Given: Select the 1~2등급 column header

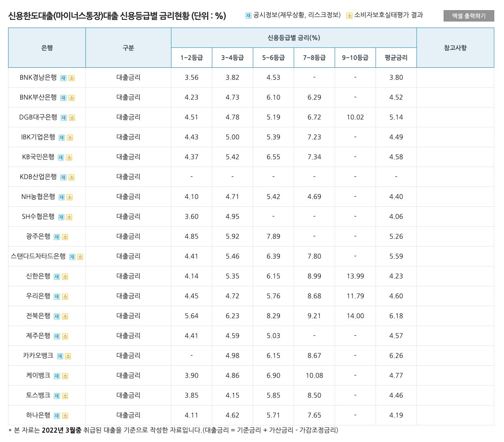Looking at the screenshot, I should coord(192,58).
